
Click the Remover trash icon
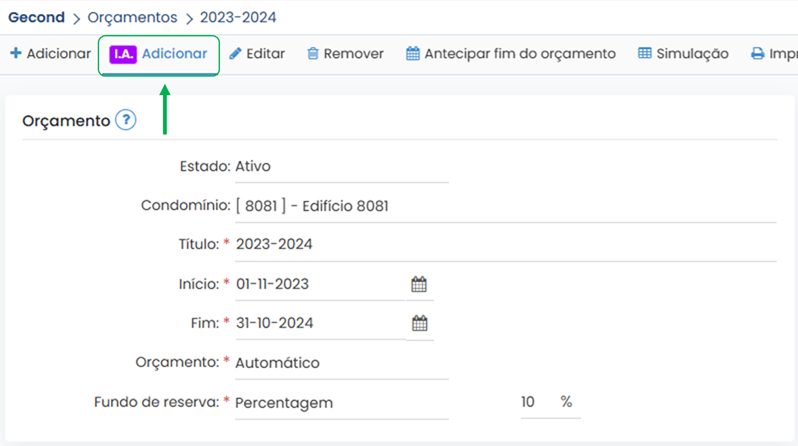click(x=313, y=54)
